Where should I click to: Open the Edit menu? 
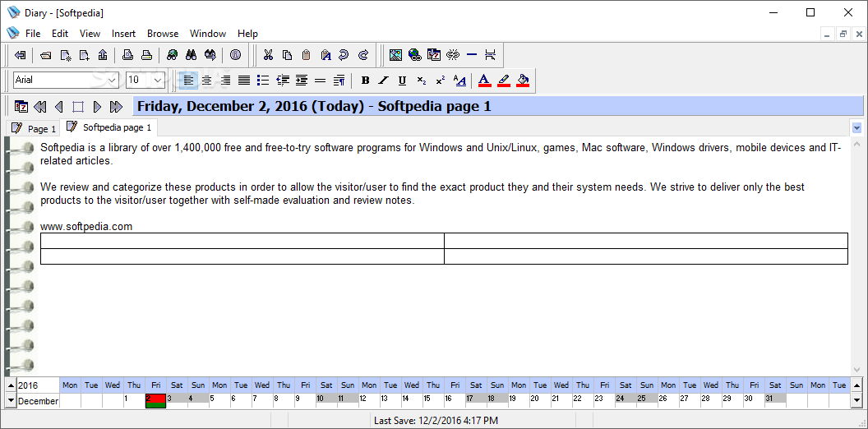pos(60,33)
